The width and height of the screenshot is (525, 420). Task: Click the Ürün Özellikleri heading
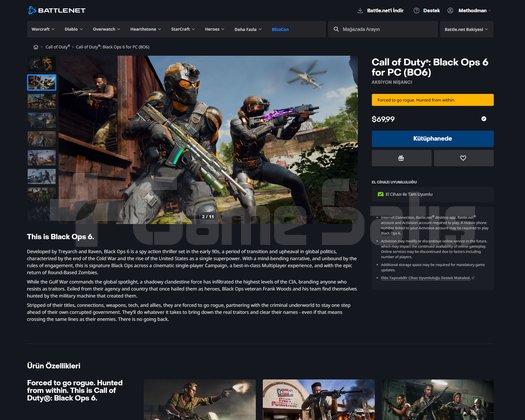pos(54,366)
